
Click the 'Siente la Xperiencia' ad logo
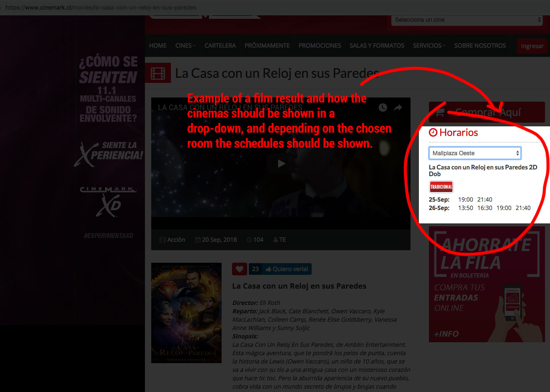click(x=108, y=154)
